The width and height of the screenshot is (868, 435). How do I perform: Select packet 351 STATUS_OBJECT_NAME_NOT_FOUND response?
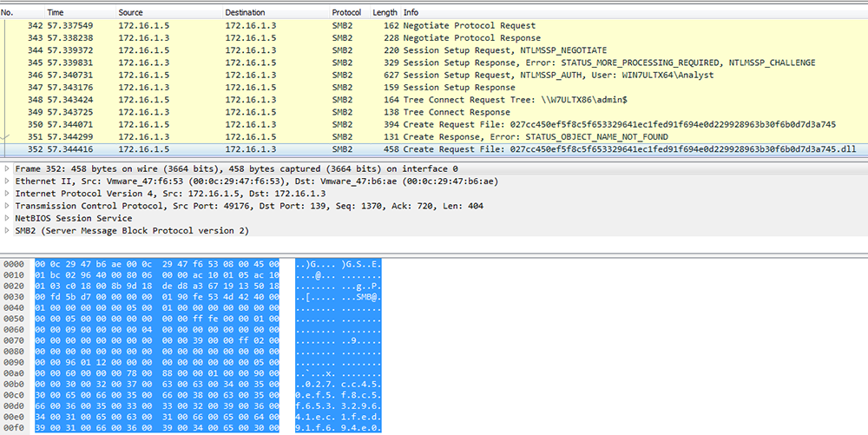click(434, 136)
